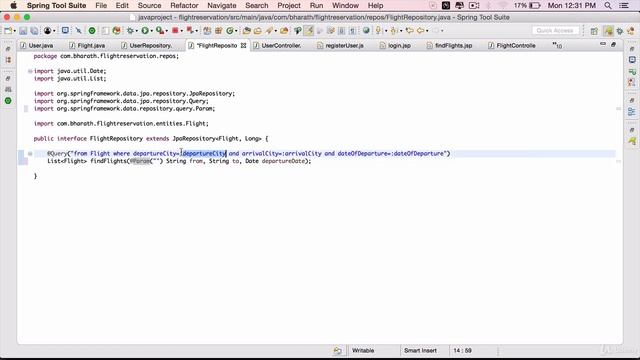
Task: Toggle Smart Insert mode in status bar
Action: 420,351
